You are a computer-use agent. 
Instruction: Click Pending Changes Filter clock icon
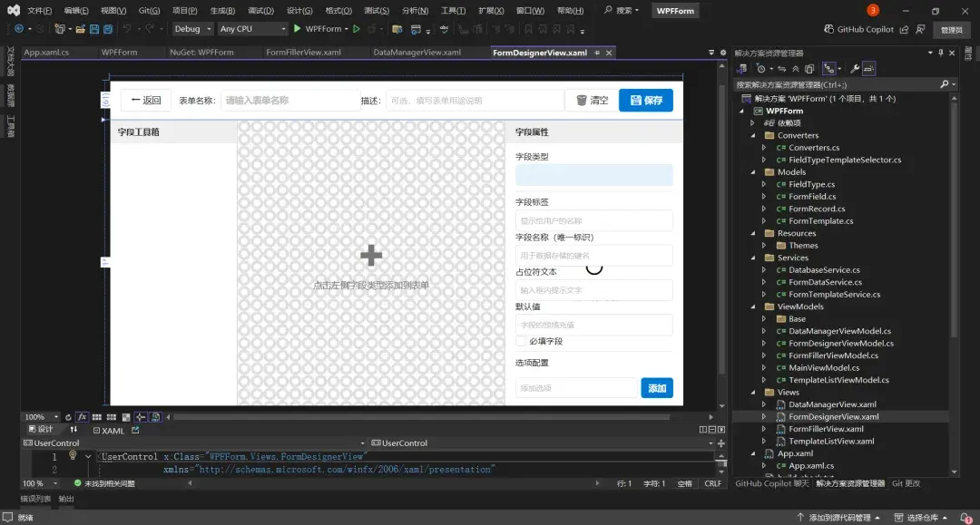(x=760, y=69)
